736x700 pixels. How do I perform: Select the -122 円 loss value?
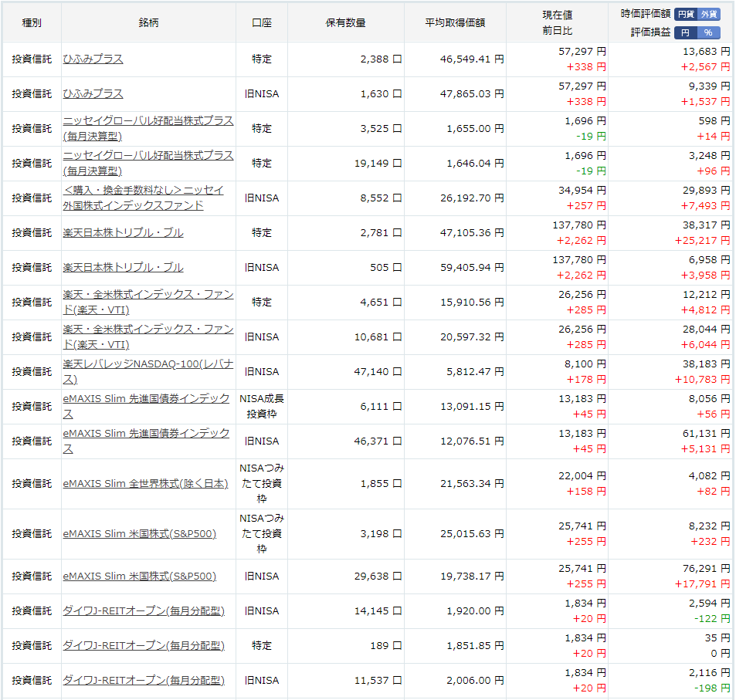coord(712,619)
